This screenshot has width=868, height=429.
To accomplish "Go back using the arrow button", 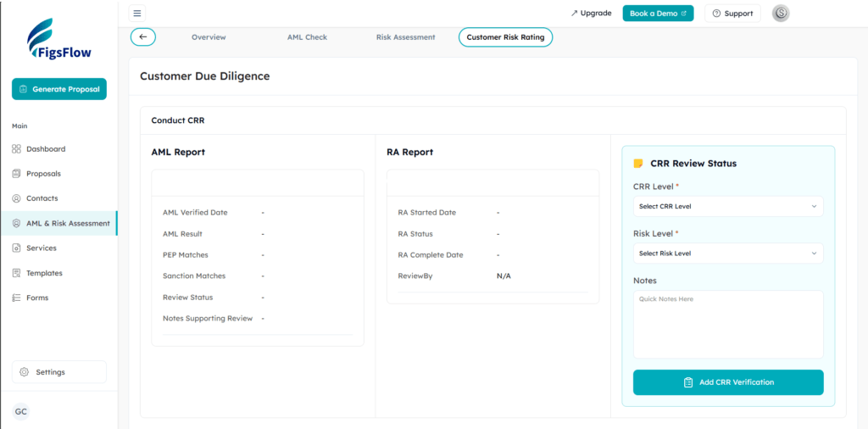I will click(143, 37).
